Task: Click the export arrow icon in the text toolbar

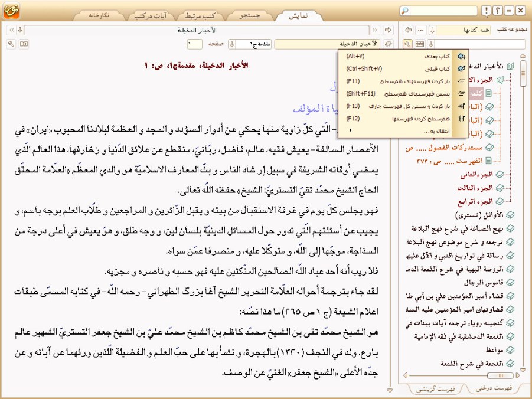Action: pyautogui.click(x=24, y=44)
